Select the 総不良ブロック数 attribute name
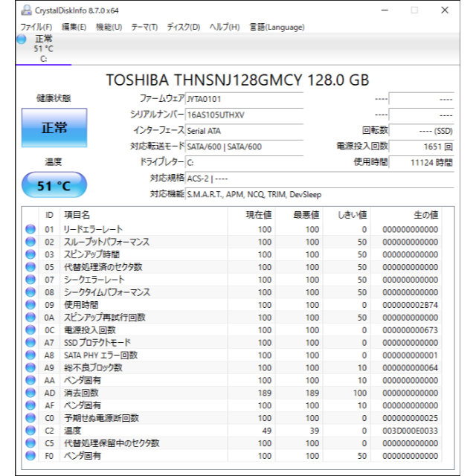The width and height of the screenshot is (476, 476). 93,368
